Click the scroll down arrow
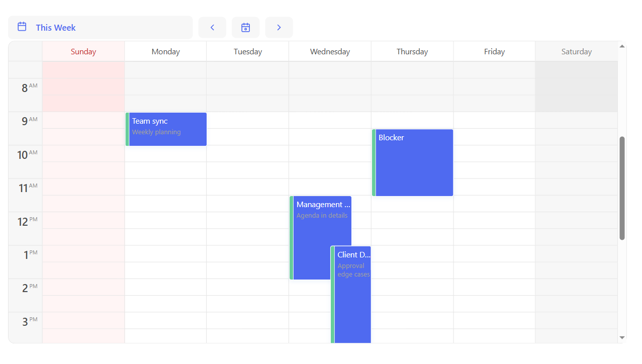The width and height of the screenshot is (642, 364). click(622, 338)
